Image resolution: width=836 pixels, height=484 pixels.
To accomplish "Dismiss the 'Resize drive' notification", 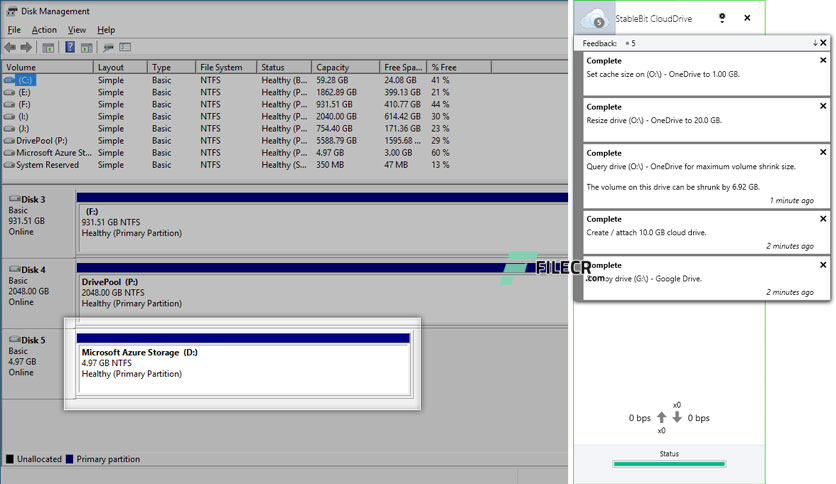I will pyautogui.click(x=823, y=106).
